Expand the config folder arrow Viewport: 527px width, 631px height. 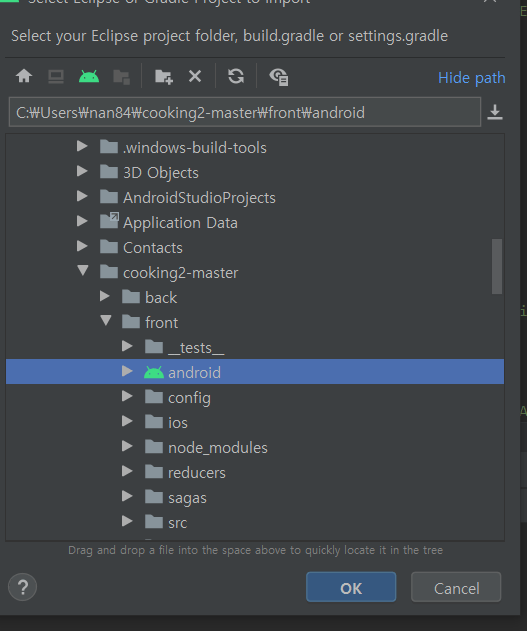point(127,396)
